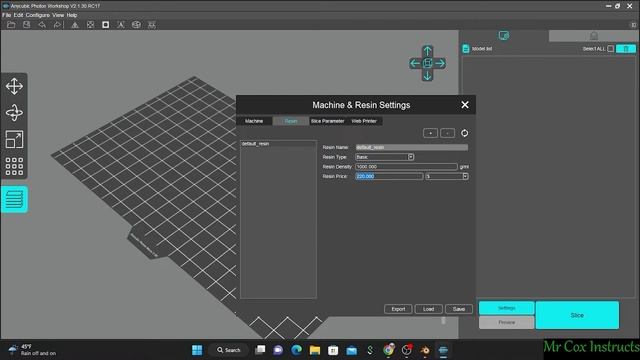Image resolution: width=640 pixels, height=360 pixels.
Task: Click the last toolbar icon after the 3D box
Action: click(151, 25)
